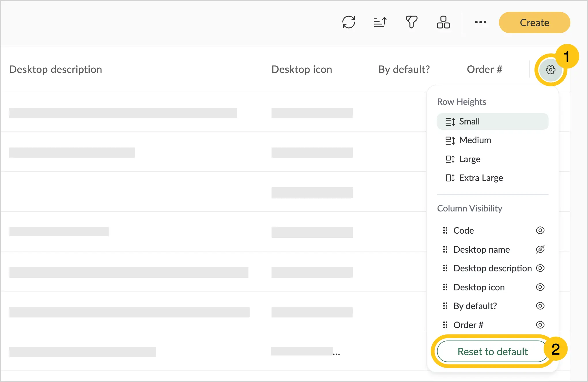Select Extra Large row height
Screen dimensions: 588x382
point(493,178)
